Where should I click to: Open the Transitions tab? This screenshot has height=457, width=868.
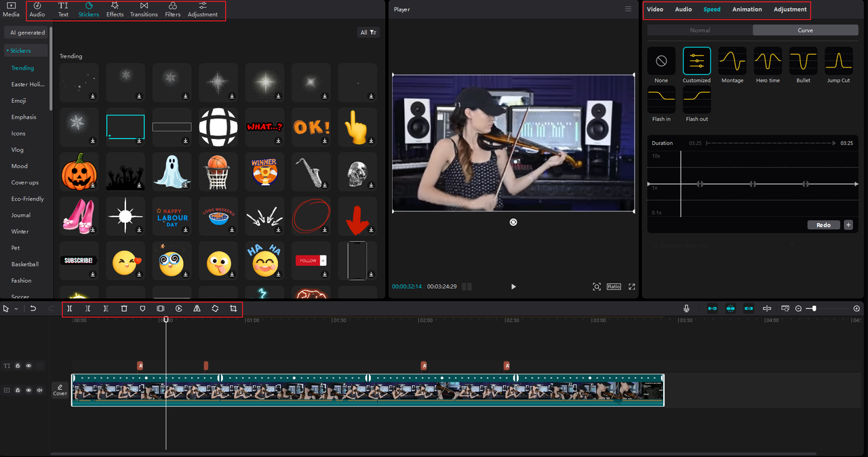click(x=144, y=9)
